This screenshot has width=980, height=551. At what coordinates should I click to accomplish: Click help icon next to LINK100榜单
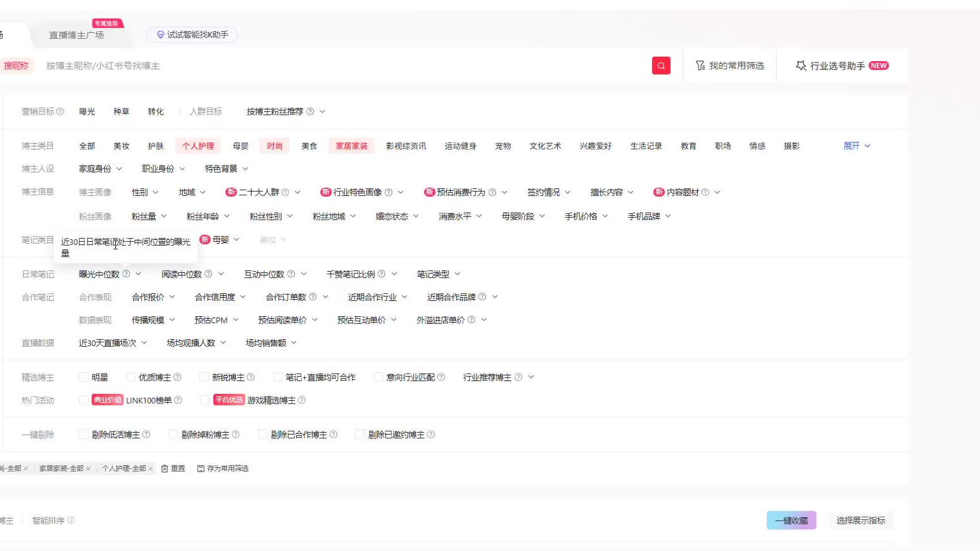178,400
